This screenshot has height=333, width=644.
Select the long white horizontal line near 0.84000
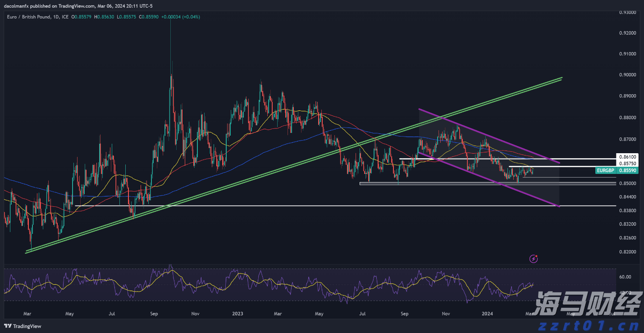315,206
